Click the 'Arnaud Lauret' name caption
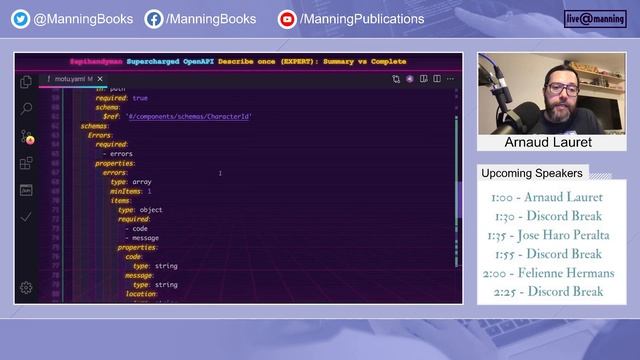Viewport: 640px width, 360px height. [x=548, y=142]
